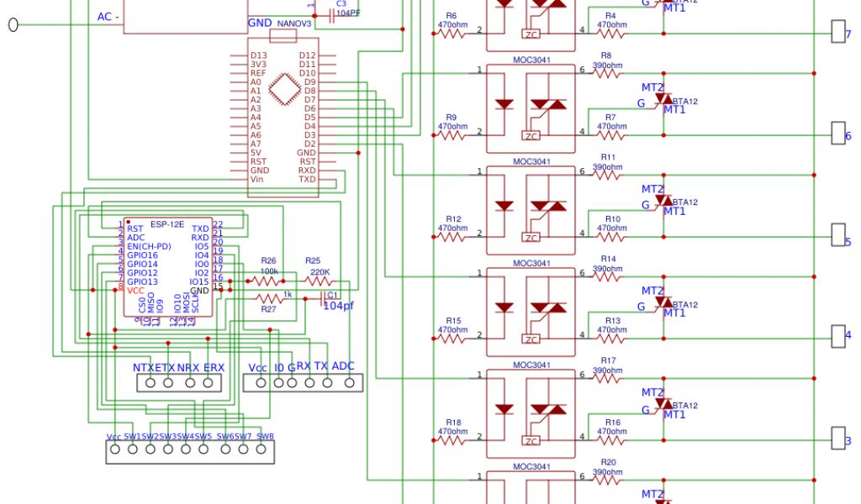Click the AC - terminal circle
The height and width of the screenshot is (504, 861).
(13, 24)
